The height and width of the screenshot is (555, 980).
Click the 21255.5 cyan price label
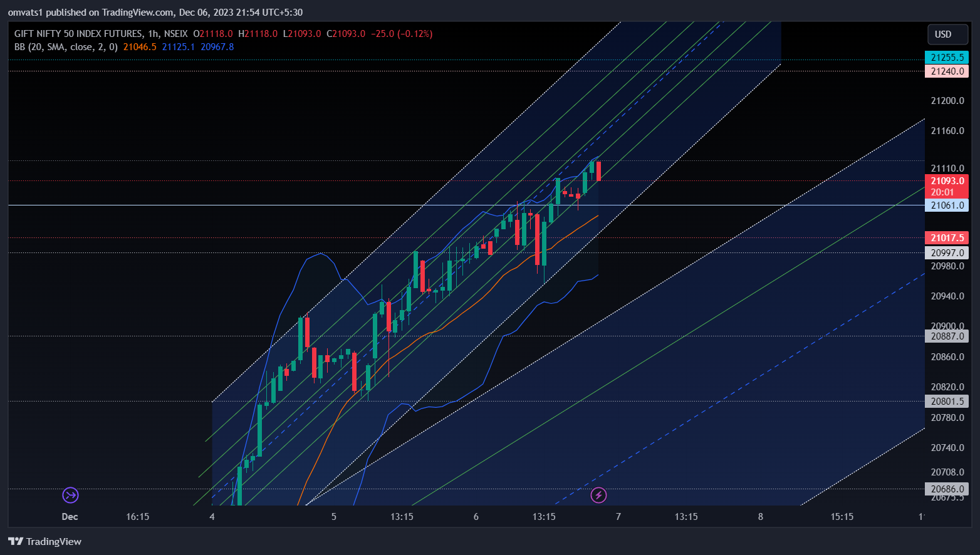(947, 57)
